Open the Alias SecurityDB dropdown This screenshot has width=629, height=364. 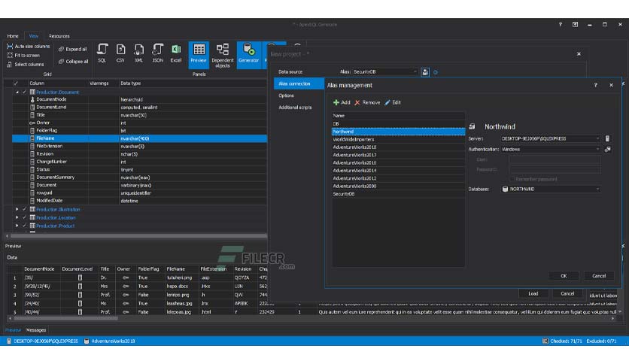(415, 71)
